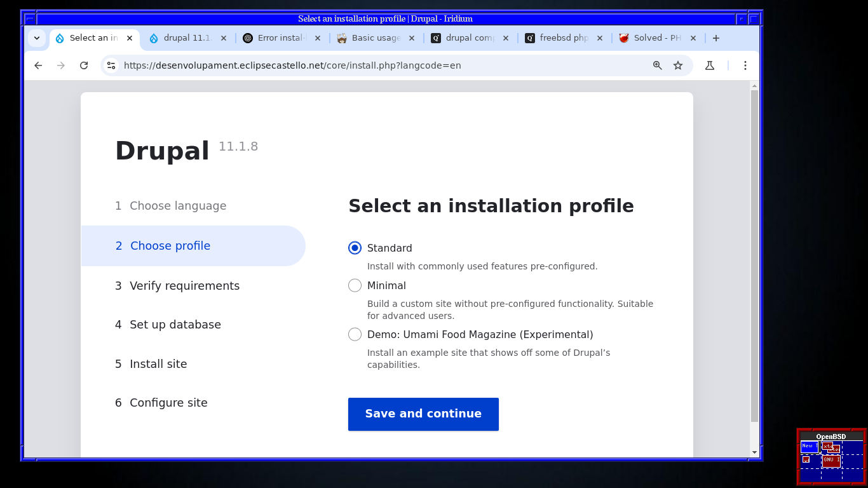This screenshot has width=868, height=488.
Task: Select the Umami Food Magazine demo radio
Action: point(355,334)
